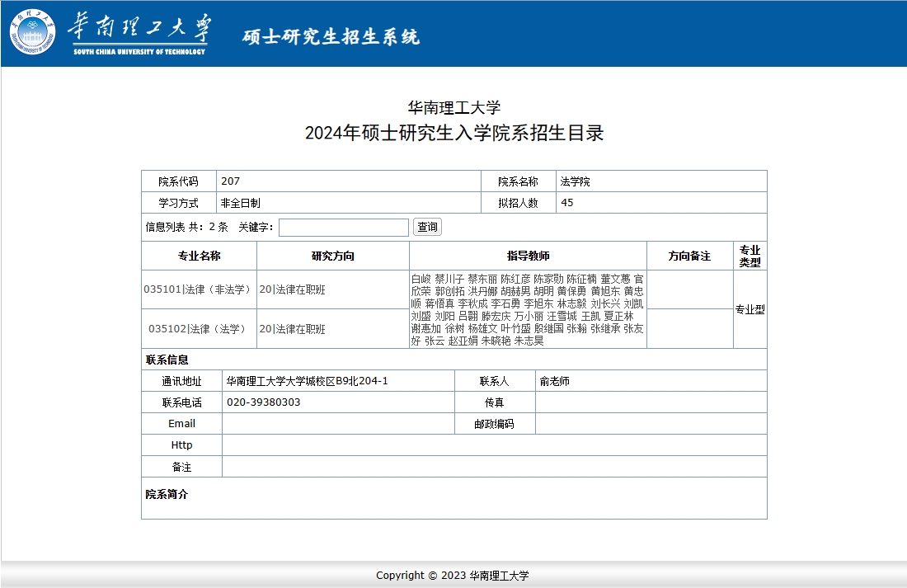Click the 拟招人数 label cell
Screen dimensions: 907x588
pyautogui.click(x=519, y=203)
